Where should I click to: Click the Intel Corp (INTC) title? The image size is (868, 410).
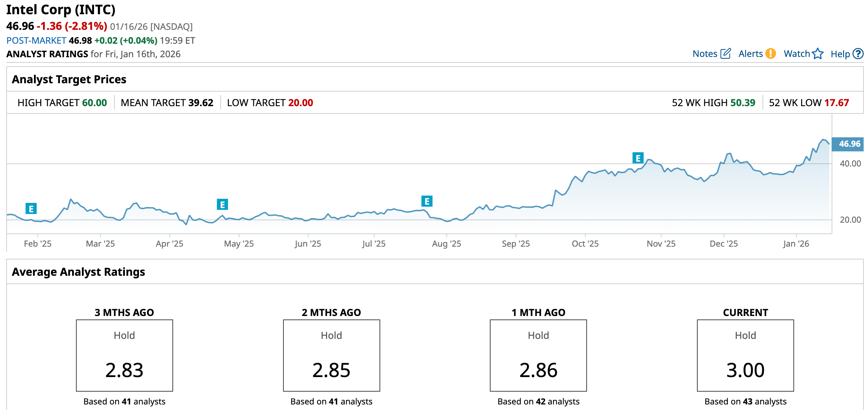(x=61, y=10)
